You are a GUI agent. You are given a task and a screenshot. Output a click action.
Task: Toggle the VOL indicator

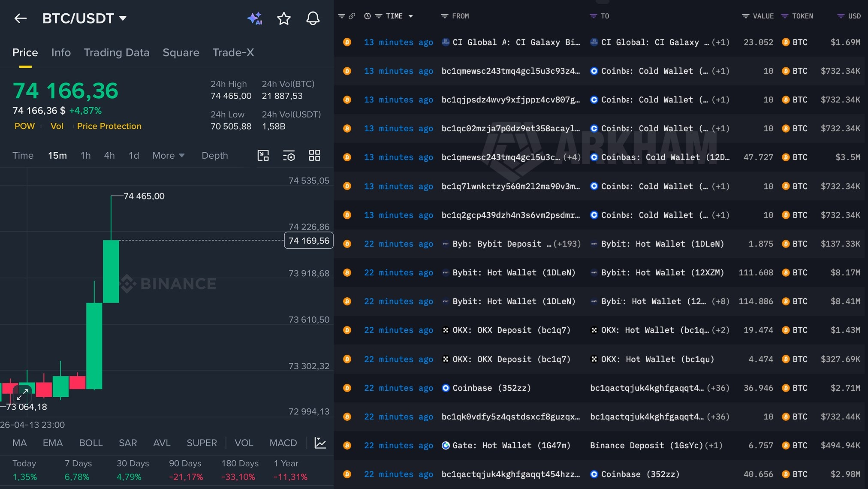click(244, 443)
